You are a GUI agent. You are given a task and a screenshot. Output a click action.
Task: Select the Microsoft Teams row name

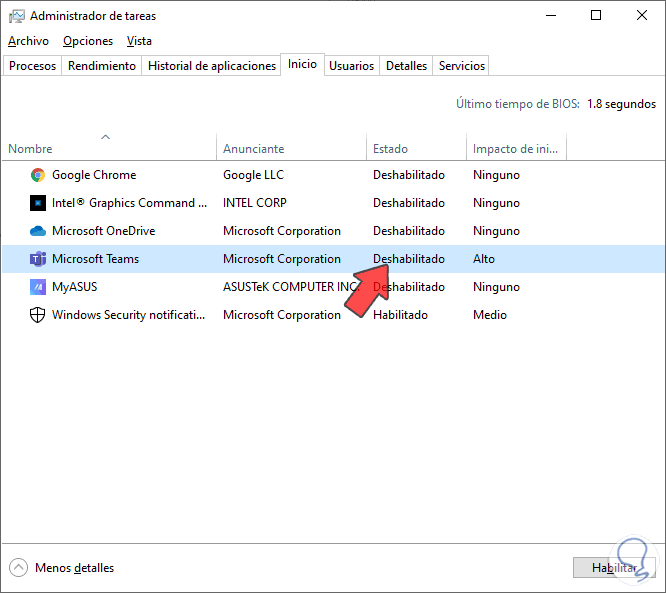[95, 259]
